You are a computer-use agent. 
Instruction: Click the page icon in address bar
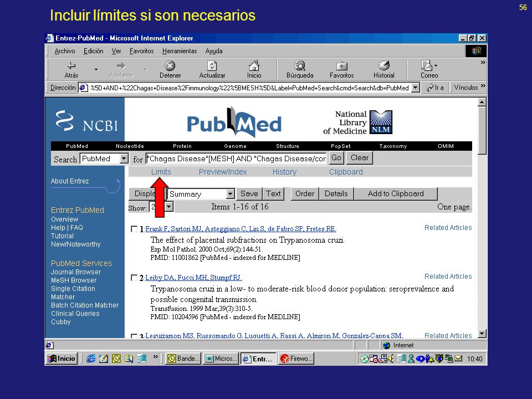point(83,88)
